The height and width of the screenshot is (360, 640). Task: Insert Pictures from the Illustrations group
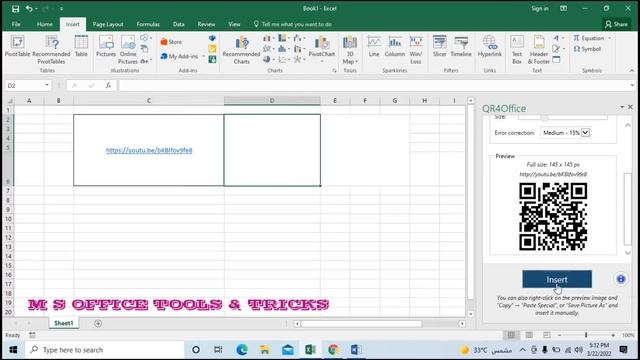tap(106, 46)
